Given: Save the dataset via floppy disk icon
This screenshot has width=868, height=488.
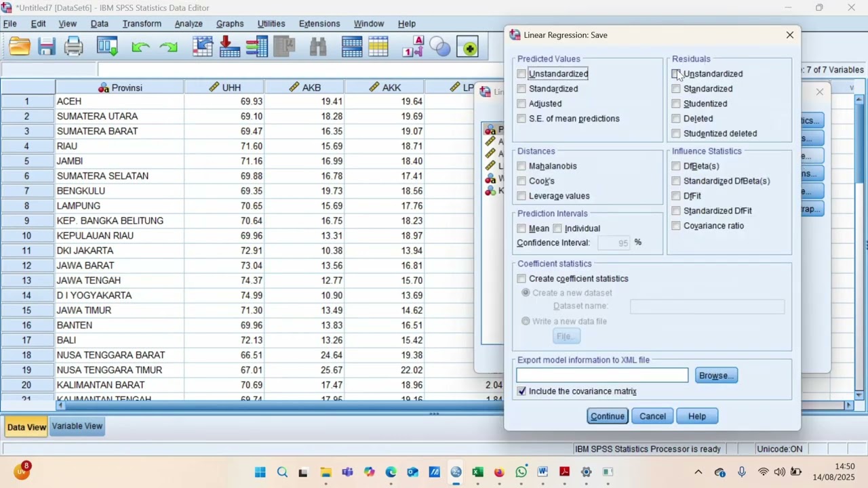Looking at the screenshot, I should point(47,47).
